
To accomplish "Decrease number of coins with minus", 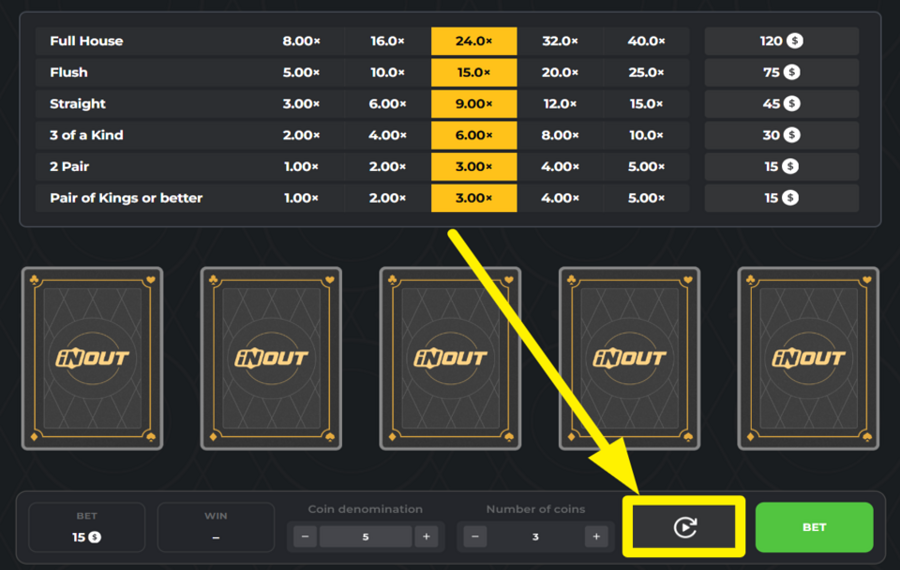I will [476, 537].
